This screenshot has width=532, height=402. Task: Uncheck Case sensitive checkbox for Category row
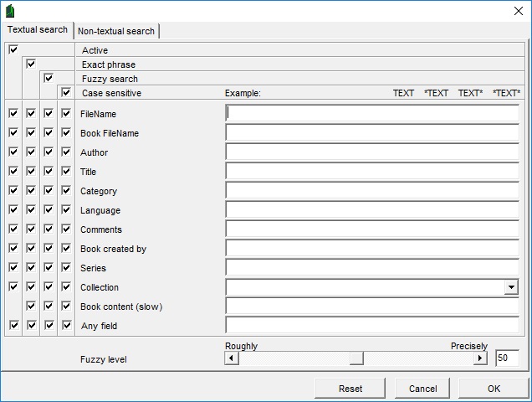tap(66, 190)
